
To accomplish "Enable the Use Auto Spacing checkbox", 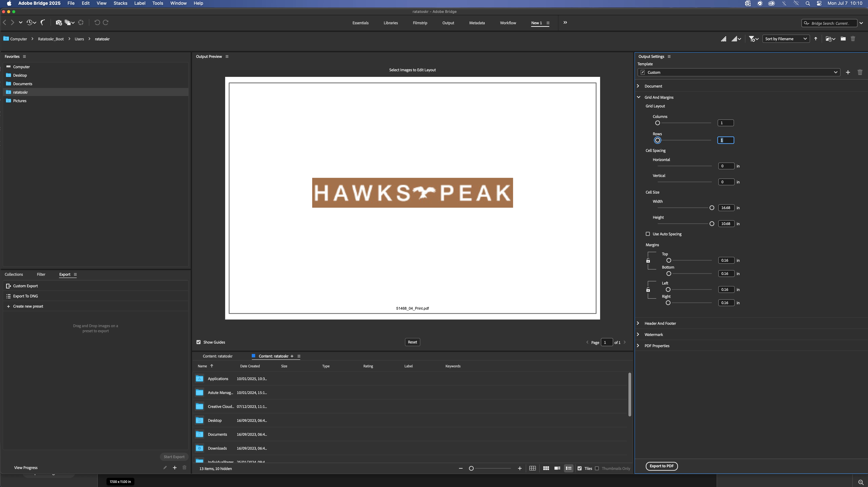I will [x=648, y=234].
